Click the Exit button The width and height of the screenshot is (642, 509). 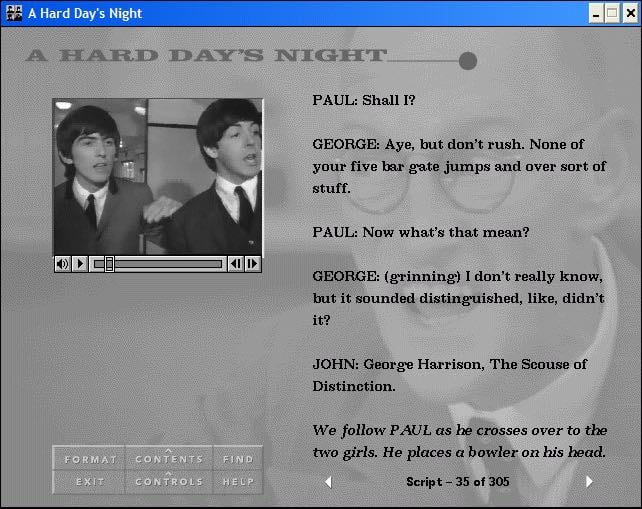coord(90,482)
